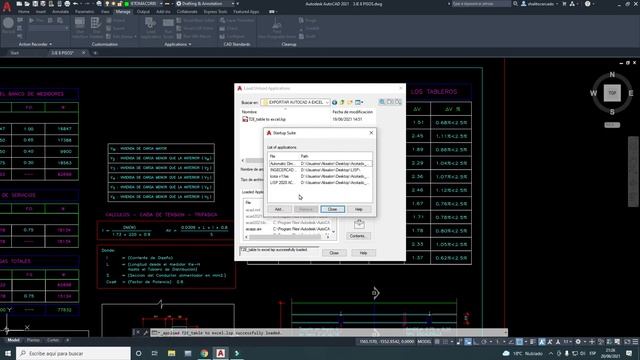Click Clean Screen icon in status bar
The height and width of the screenshot is (360, 640).
(627, 342)
